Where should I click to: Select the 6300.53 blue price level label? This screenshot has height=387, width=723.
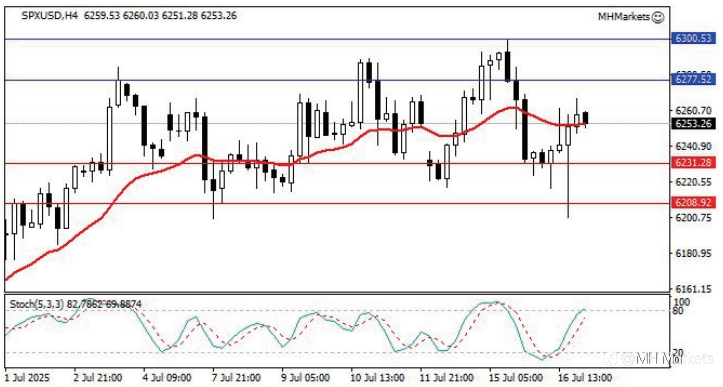pyautogui.click(x=693, y=38)
